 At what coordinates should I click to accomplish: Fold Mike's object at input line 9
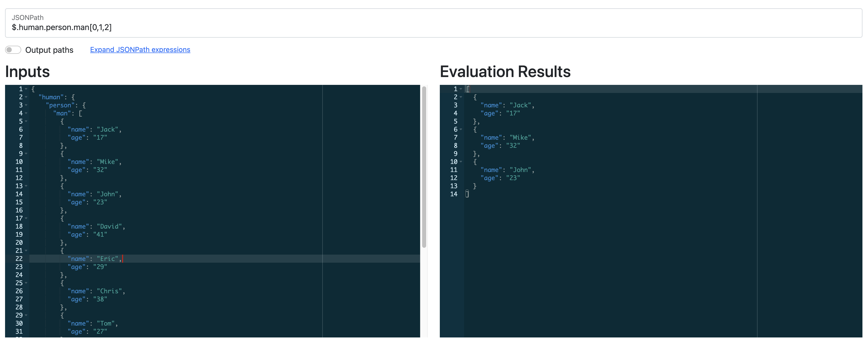pos(26,154)
